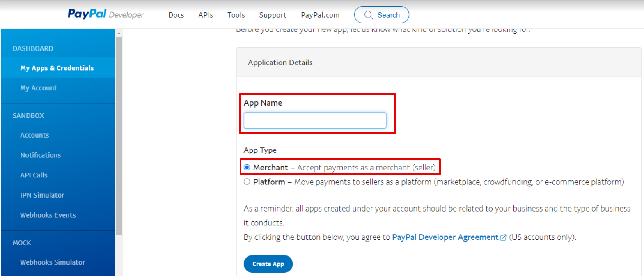Open the Docs menu
Screen dimensions: 644x276
tap(176, 15)
